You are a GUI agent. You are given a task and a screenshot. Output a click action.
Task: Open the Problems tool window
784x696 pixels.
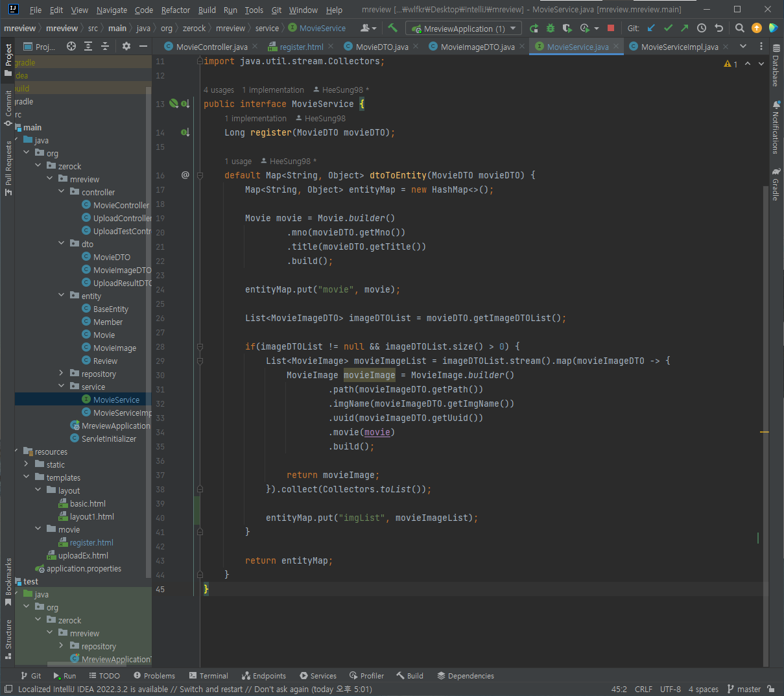tap(153, 675)
